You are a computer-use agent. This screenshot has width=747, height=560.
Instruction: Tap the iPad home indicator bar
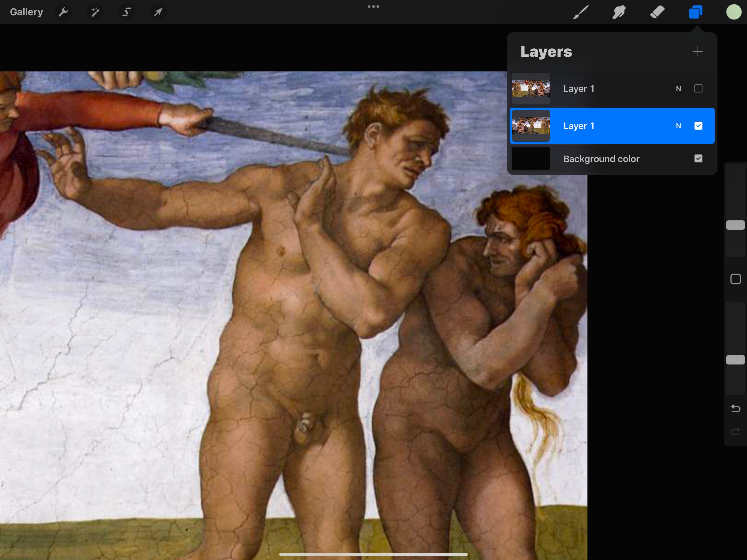(373, 554)
